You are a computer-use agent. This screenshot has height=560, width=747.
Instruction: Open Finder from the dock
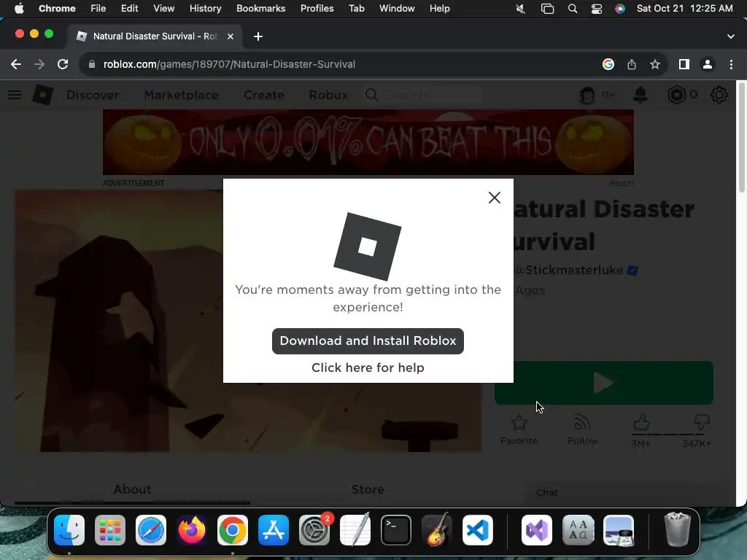coord(69,530)
